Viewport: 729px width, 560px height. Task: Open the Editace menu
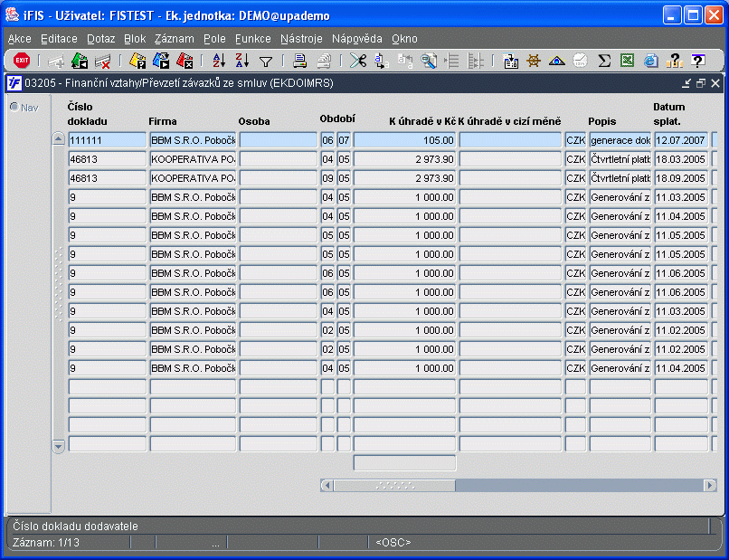point(59,39)
